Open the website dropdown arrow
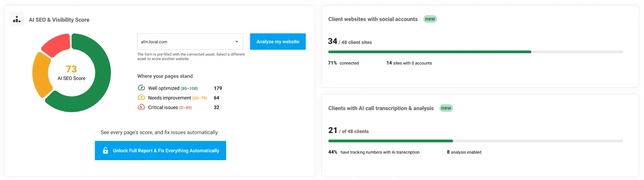This screenshot has height=180, width=644. 236,42
